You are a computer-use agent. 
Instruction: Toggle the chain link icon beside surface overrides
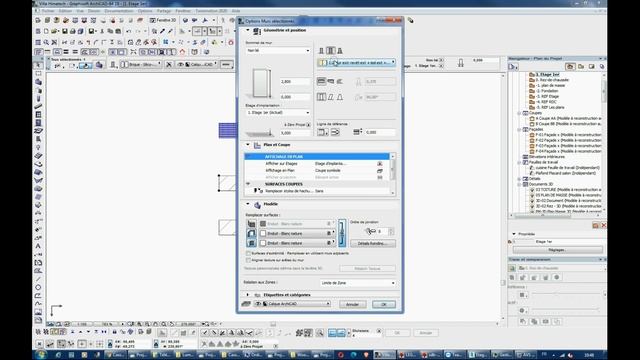click(x=342, y=233)
